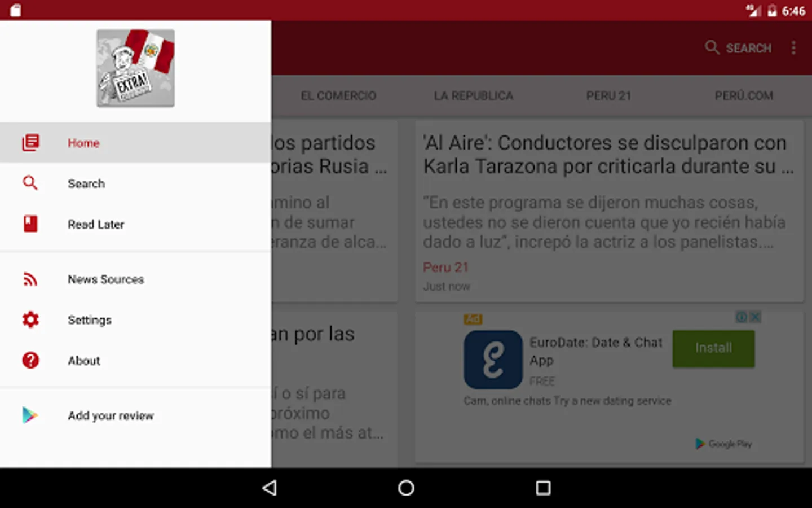
Task: Tap the Android home button
Action: pyautogui.click(x=406, y=488)
